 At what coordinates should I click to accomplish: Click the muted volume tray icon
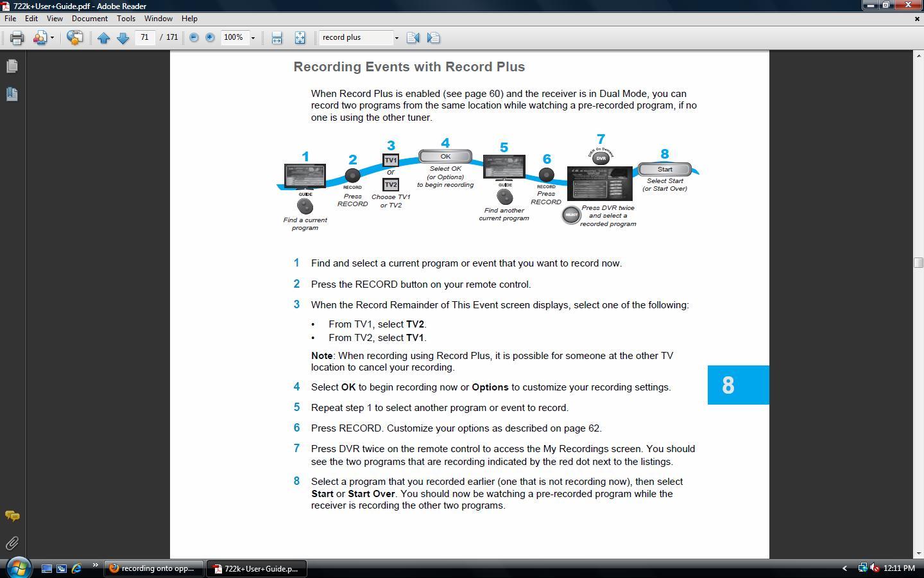click(874, 568)
